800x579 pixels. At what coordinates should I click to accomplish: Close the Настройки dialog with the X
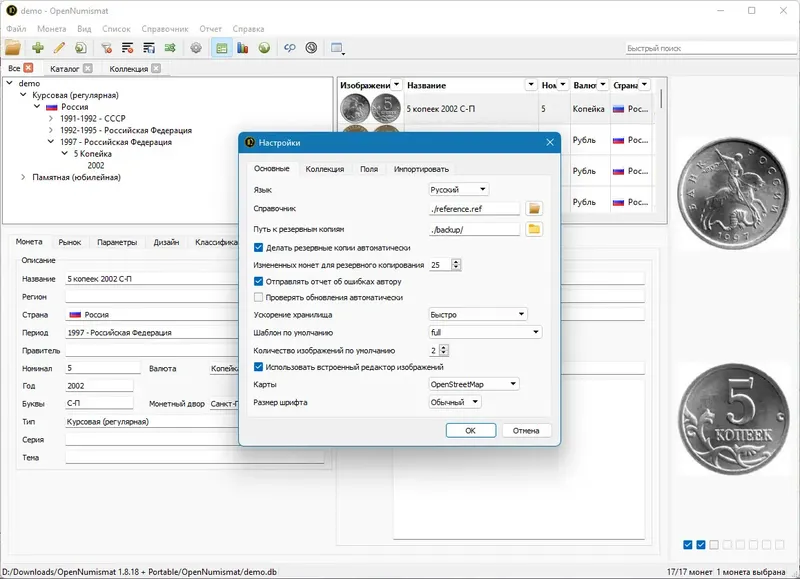[550, 142]
